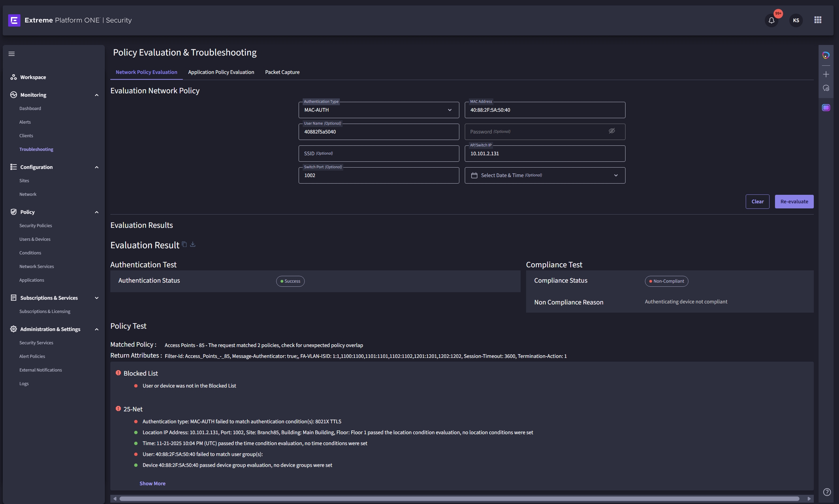Viewport: 839px width, 504px height.
Task: Copy the Evaluation Result
Action: click(184, 244)
